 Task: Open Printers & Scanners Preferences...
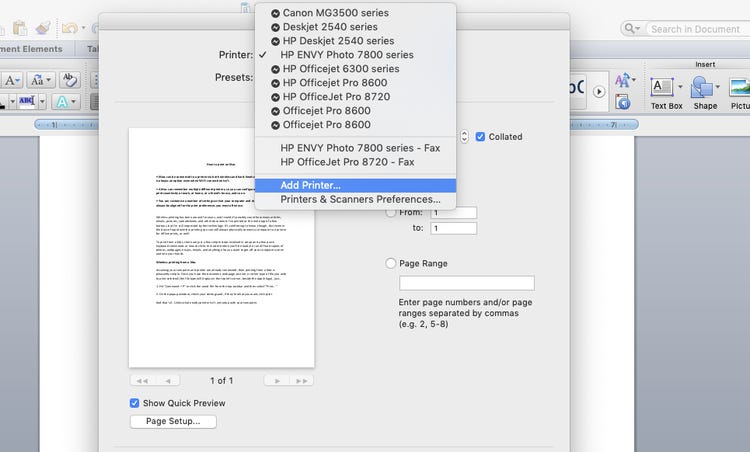point(355,199)
